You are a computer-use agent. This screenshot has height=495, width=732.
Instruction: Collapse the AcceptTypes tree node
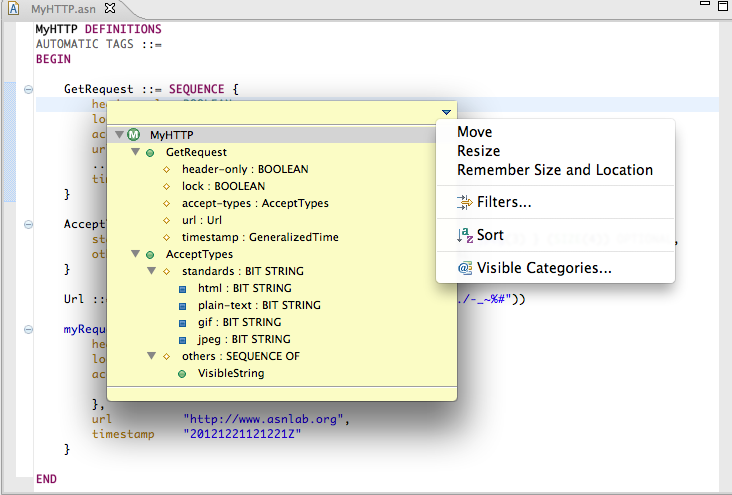[x=135, y=254]
